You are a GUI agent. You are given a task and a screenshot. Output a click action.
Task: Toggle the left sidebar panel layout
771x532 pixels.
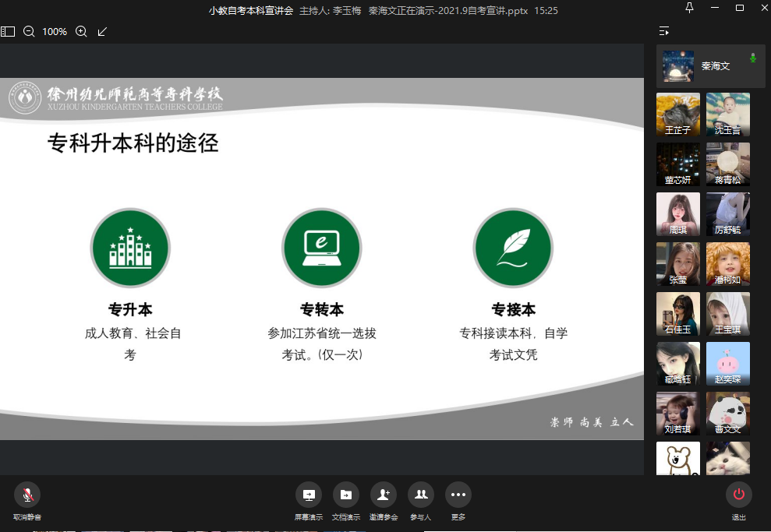[8, 32]
